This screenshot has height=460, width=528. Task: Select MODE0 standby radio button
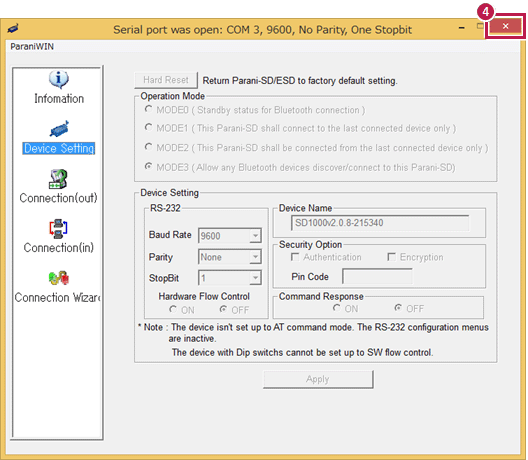click(148, 109)
